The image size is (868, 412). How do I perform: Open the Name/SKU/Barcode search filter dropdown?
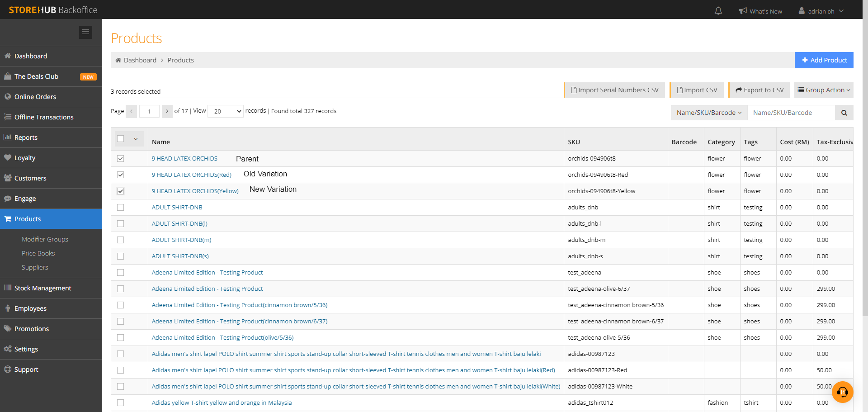pos(709,113)
